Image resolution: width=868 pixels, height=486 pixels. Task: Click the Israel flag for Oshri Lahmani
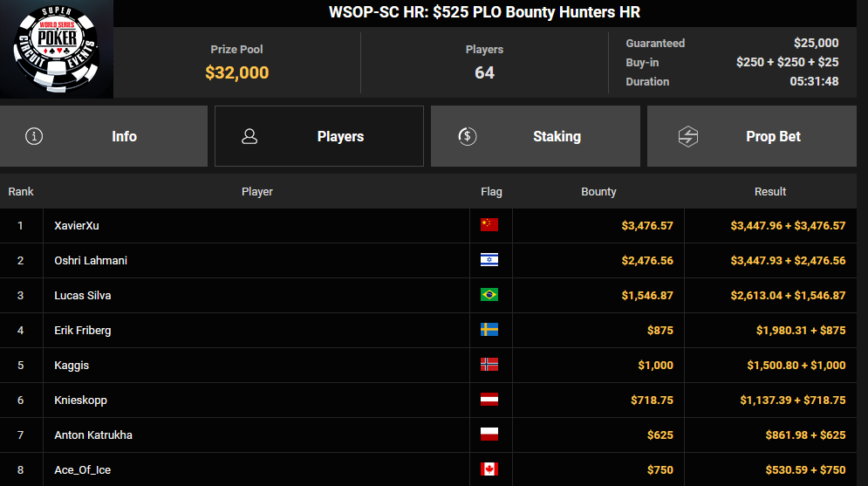click(489, 260)
